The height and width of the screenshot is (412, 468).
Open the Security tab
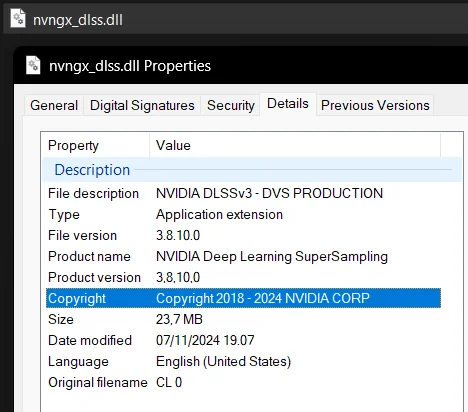231,105
